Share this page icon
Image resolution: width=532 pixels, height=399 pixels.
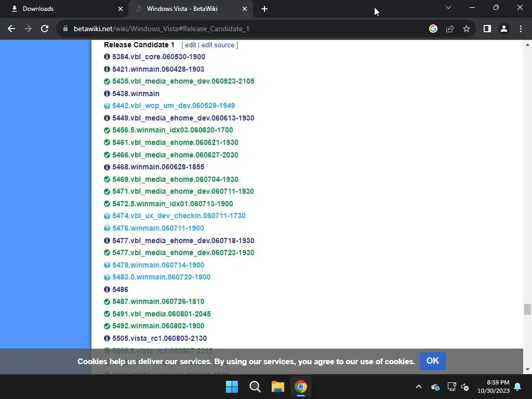[x=450, y=29]
